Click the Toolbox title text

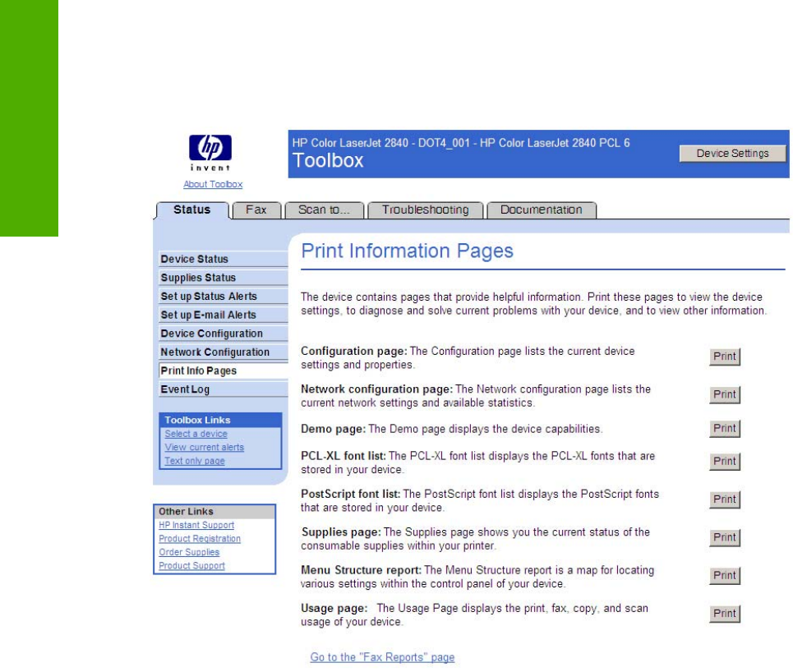pos(328,161)
